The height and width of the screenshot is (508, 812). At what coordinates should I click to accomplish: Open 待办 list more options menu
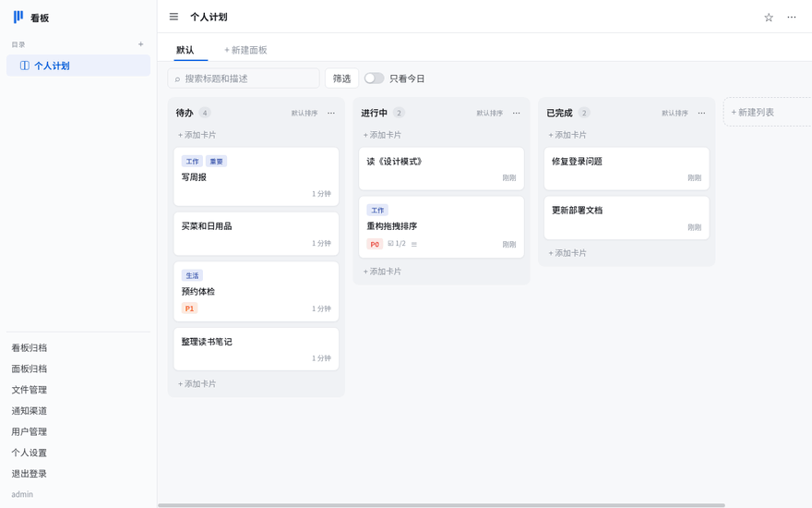tap(331, 113)
